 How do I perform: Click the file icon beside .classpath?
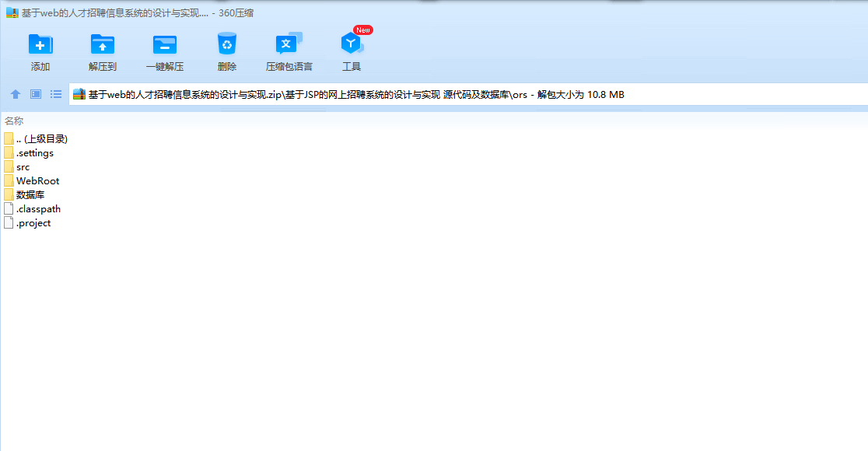coord(9,208)
